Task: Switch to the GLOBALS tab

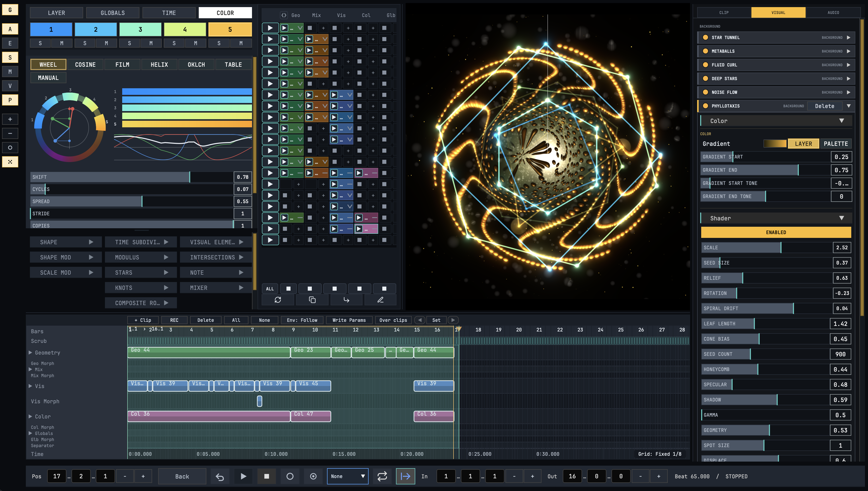Action: tap(113, 13)
